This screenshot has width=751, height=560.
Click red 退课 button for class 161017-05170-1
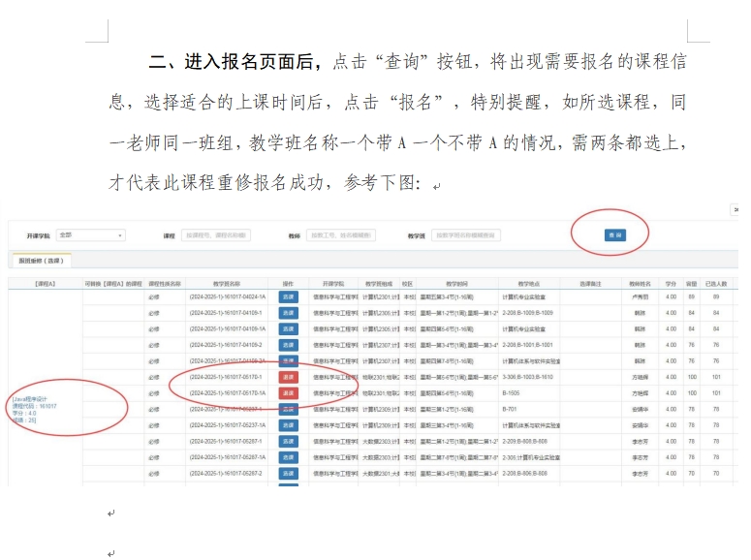point(288,377)
